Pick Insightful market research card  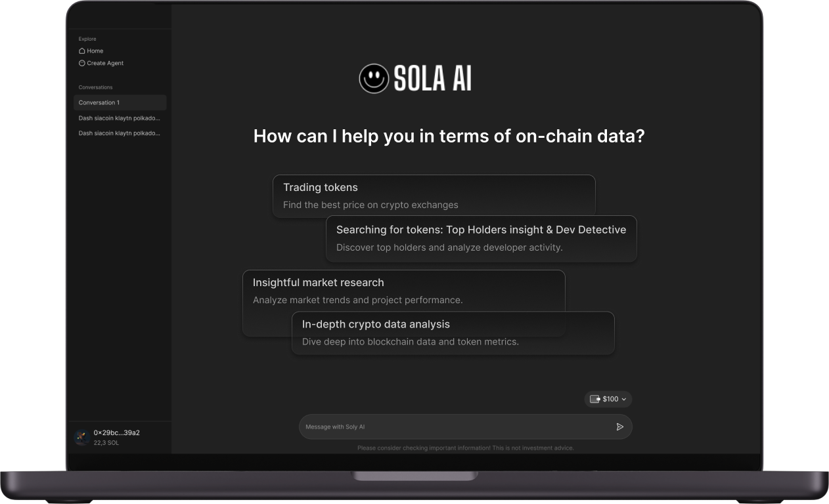coord(404,291)
